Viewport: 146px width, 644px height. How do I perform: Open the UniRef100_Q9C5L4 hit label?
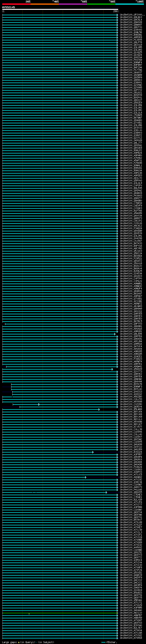click(131, 20)
